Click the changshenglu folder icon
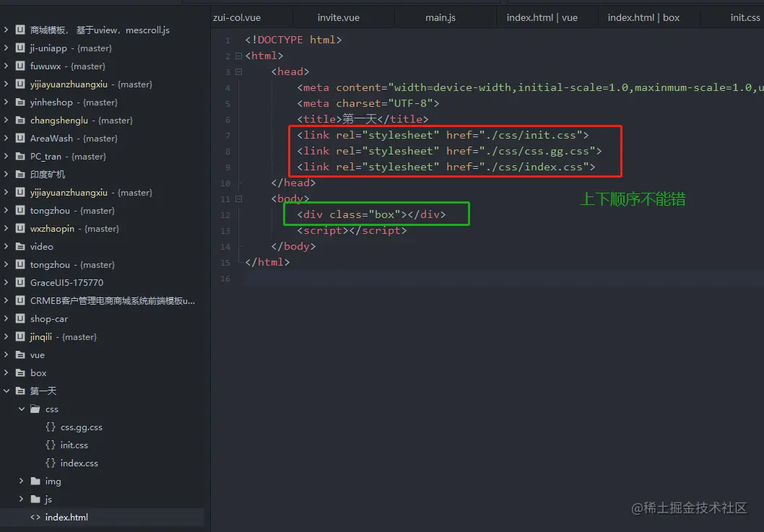Screen dimensions: 764x532 pos(20,120)
